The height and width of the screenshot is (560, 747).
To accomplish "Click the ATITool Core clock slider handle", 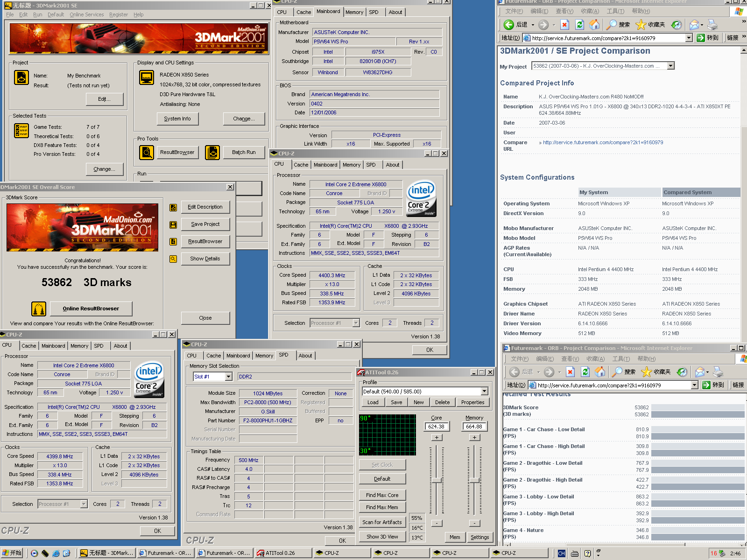I will (x=437, y=480).
